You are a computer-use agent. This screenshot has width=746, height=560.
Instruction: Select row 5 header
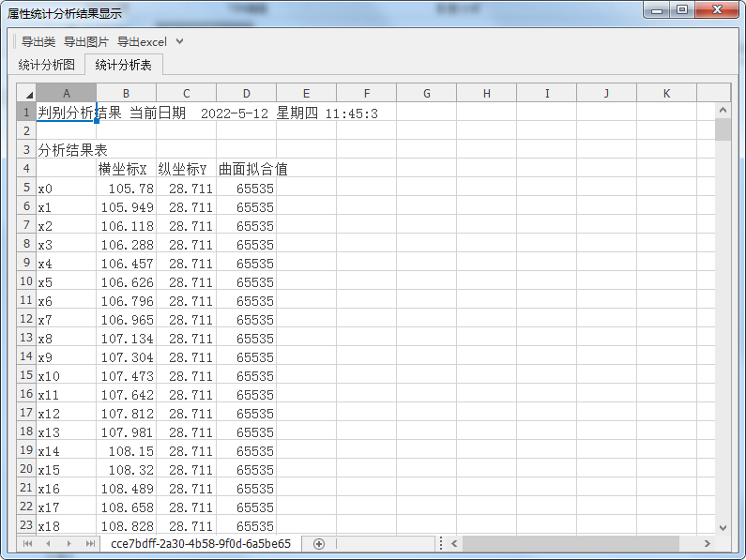26,188
